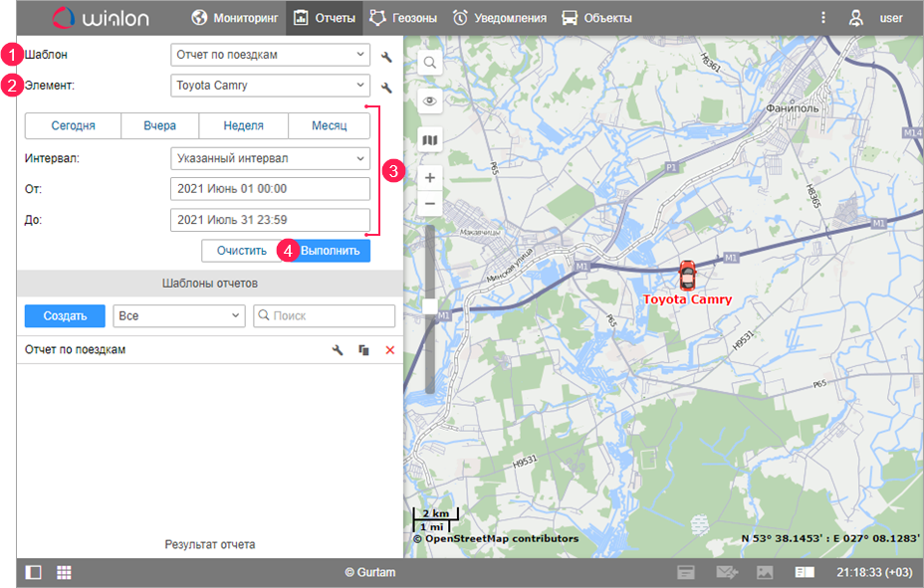The width and height of the screenshot is (924, 588).
Task: Click the До date field
Action: click(270, 220)
